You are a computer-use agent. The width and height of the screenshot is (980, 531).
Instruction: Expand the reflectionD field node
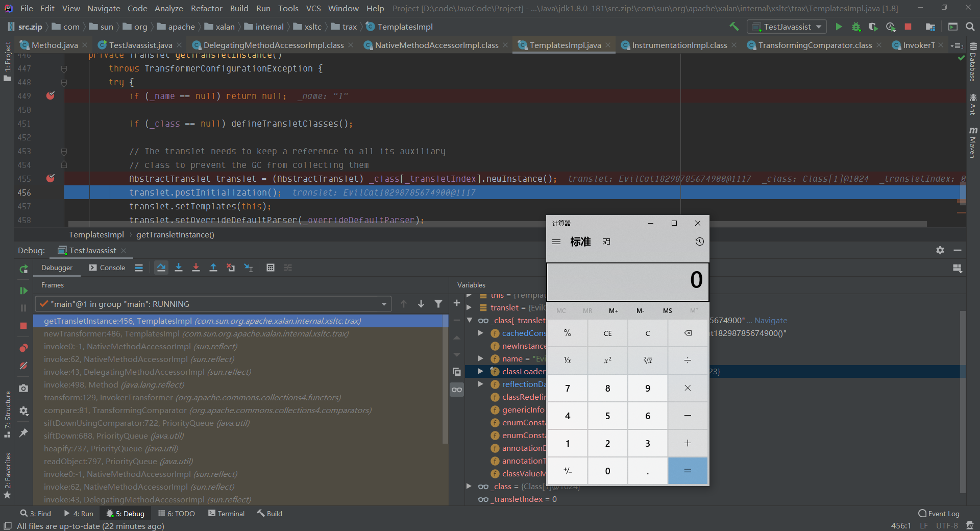(x=481, y=384)
